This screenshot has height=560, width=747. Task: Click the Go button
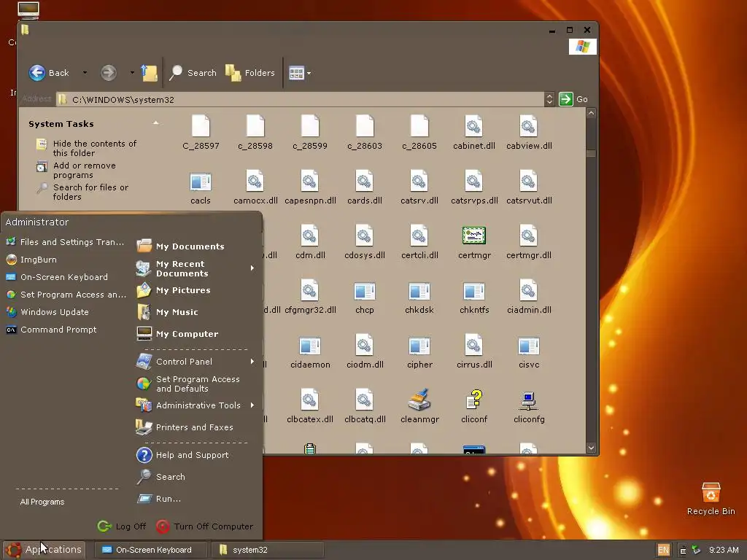pos(573,99)
